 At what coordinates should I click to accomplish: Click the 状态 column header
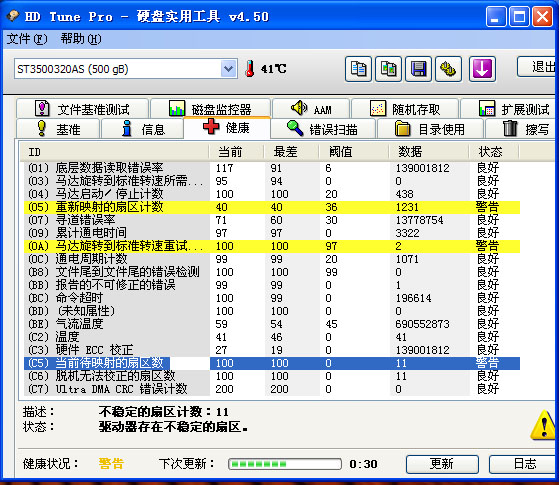pos(494,152)
